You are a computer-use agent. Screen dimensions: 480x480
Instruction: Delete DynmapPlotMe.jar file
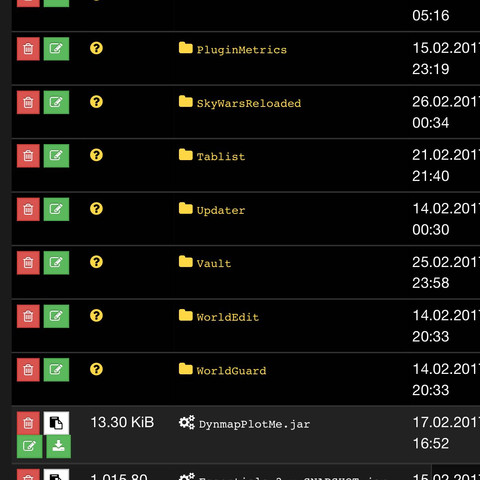click(28, 423)
